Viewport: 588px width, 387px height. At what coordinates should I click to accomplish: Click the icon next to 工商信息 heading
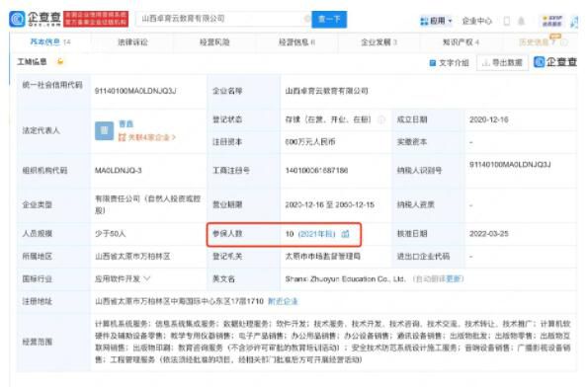pyautogui.click(x=59, y=61)
